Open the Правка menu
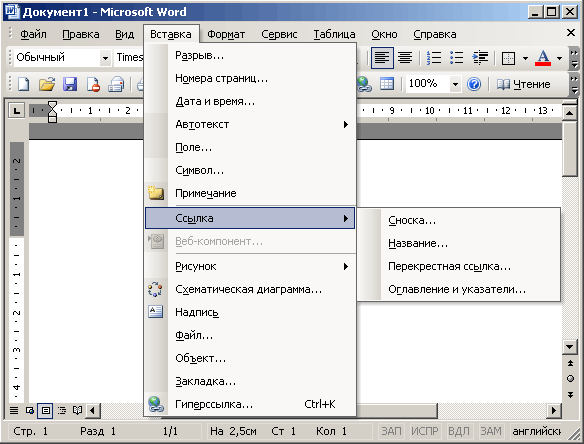 pyautogui.click(x=81, y=34)
